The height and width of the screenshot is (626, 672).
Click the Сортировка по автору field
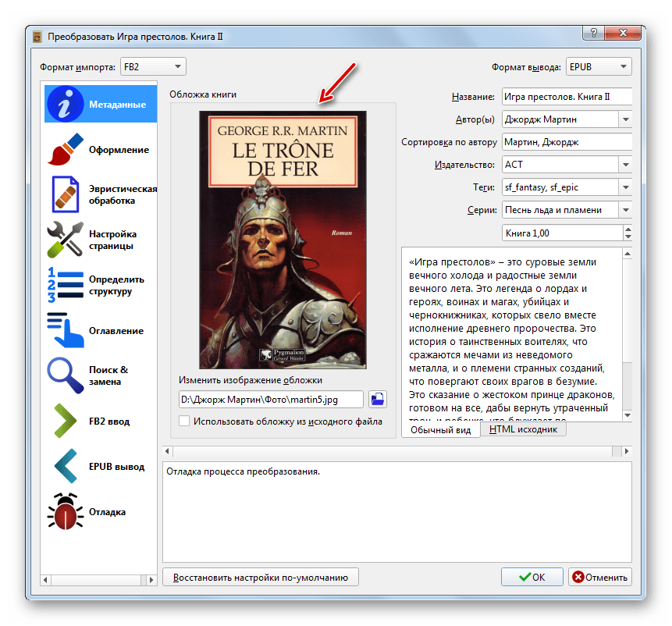567,142
